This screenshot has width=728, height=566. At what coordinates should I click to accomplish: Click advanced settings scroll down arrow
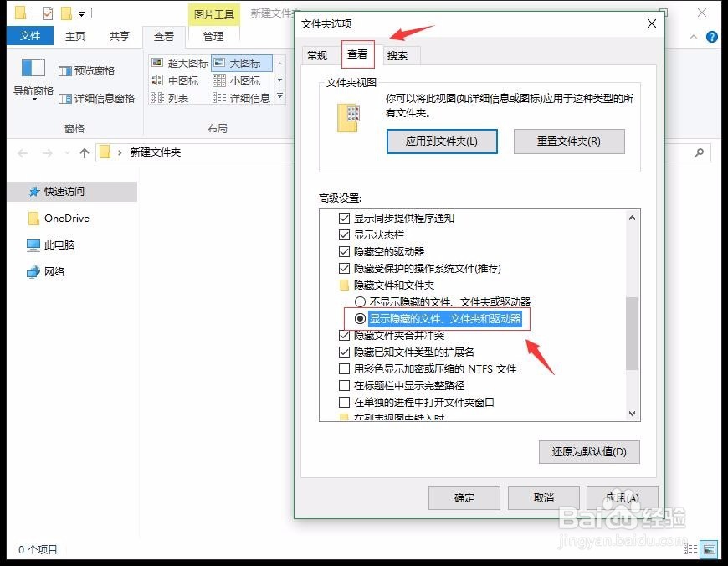click(632, 413)
